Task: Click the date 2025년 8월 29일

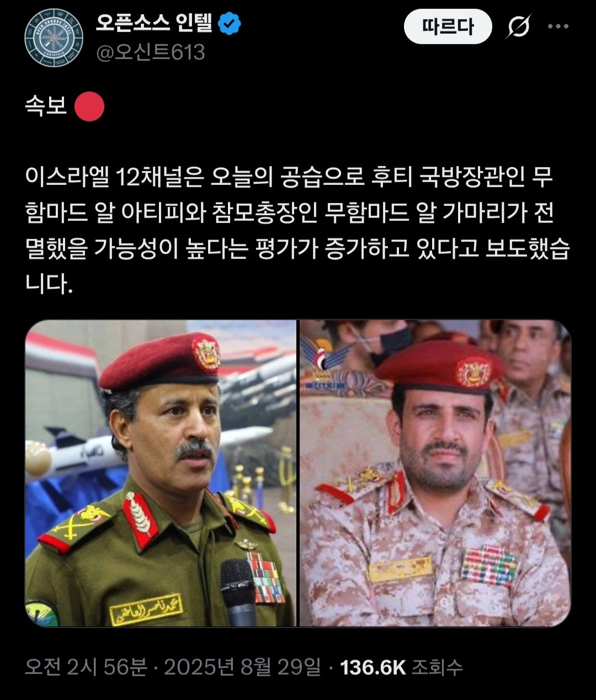Action: [242, 667]
